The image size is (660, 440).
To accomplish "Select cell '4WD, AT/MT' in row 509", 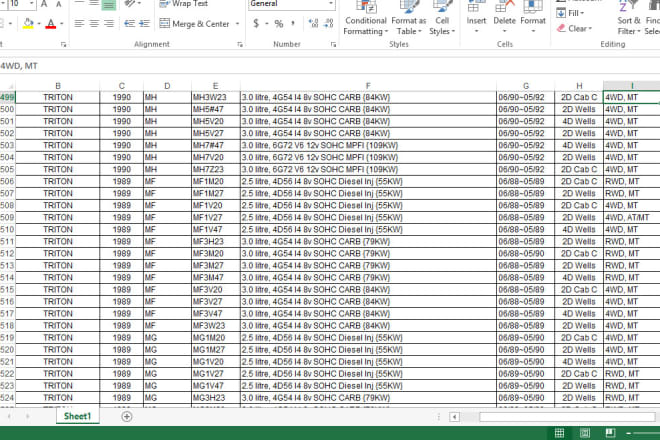I will tap(631, 218).
